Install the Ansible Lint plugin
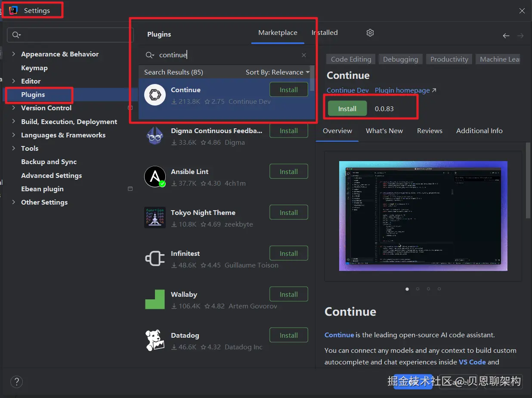The image size is (532, 398). pyautogui.click(x=289, y=172)
